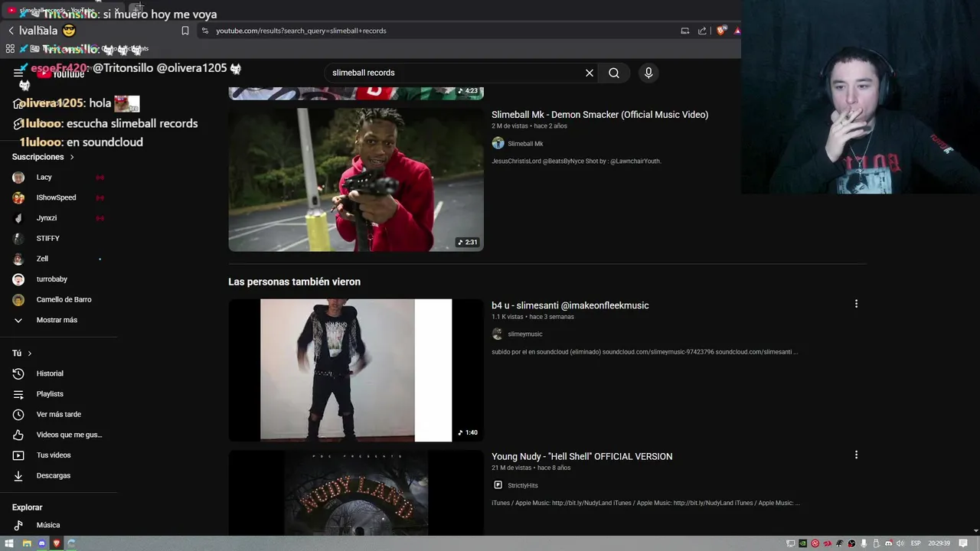Click the ESP language indicator
This screenshot has width=980, height=551.
pos(916,543)
